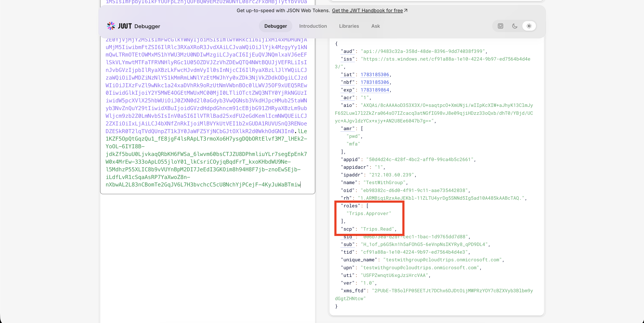
Task: Click the sub value H_1of_p6G5kn1h5aF0hG5
Action: [424, 244]
